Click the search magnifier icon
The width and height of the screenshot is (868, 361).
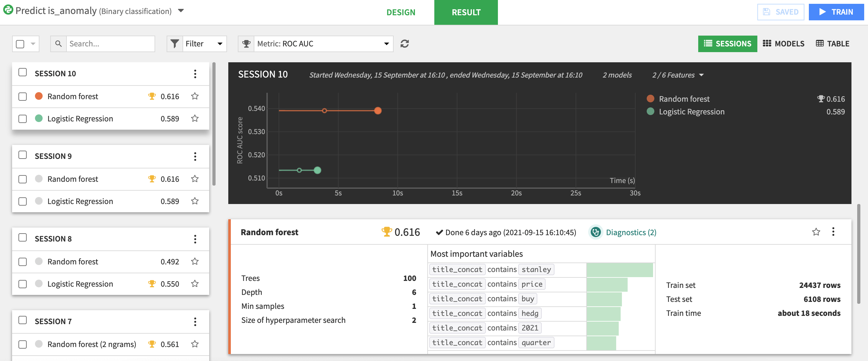[58, 44]
